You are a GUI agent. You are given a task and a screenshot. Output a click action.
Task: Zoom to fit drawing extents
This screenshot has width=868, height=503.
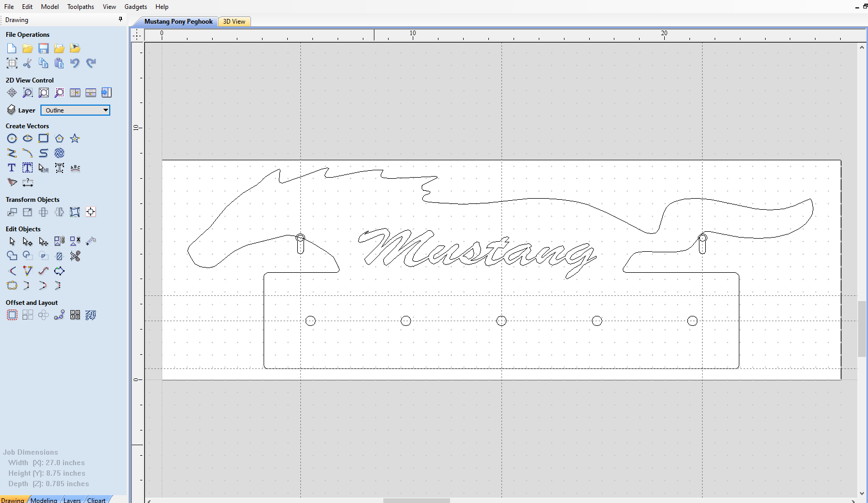pyautogui.click(x=44, y=93)
